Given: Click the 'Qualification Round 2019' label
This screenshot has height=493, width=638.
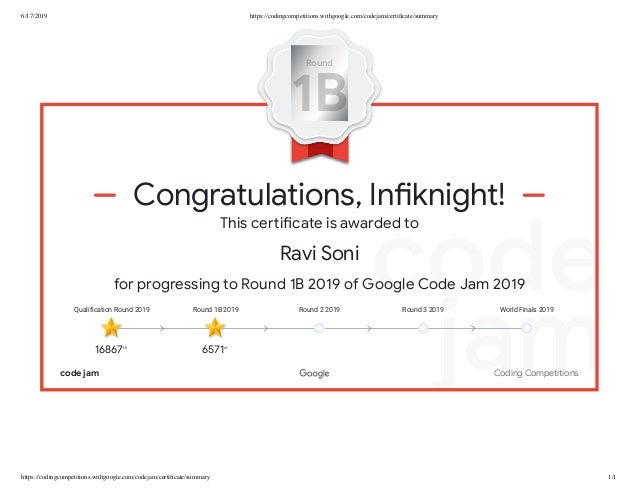Looking at the screenshot, I should point(111,310).
